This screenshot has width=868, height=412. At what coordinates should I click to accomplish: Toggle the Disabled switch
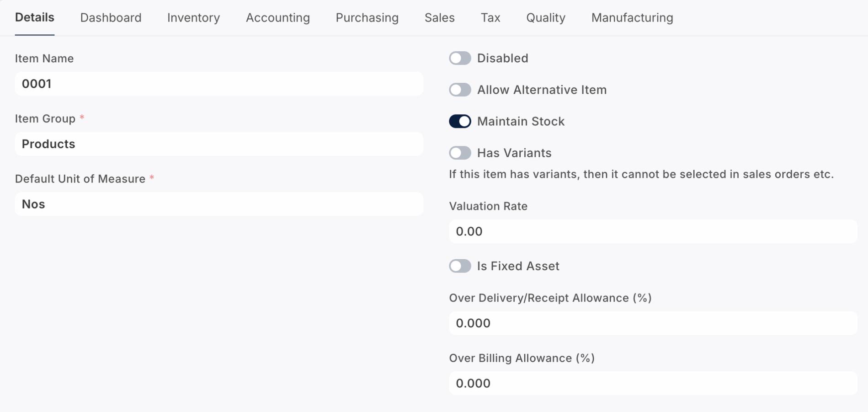(460, 58)
